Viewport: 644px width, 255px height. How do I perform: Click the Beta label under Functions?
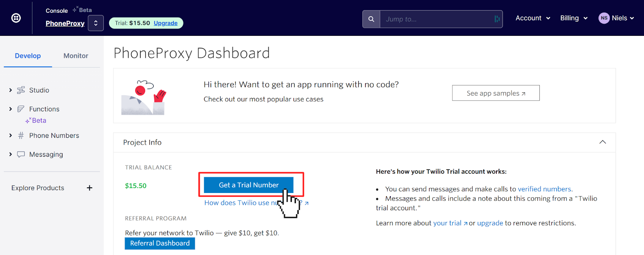tap(39, 120)
